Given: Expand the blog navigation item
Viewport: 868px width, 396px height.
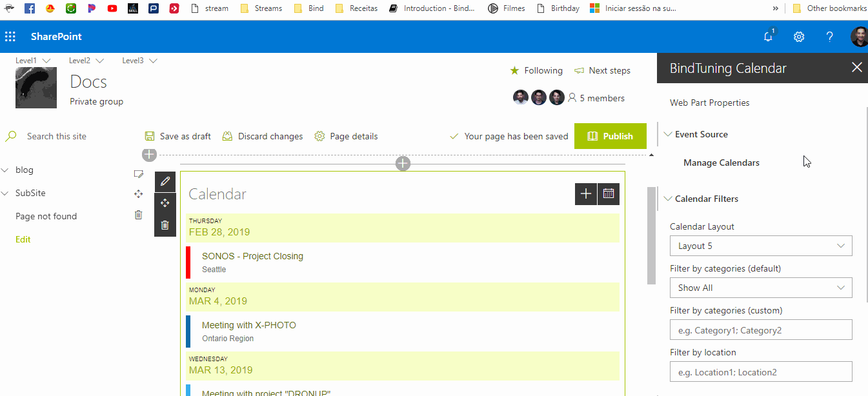Looking at the screenshot, I should click(x=5, y=170).
